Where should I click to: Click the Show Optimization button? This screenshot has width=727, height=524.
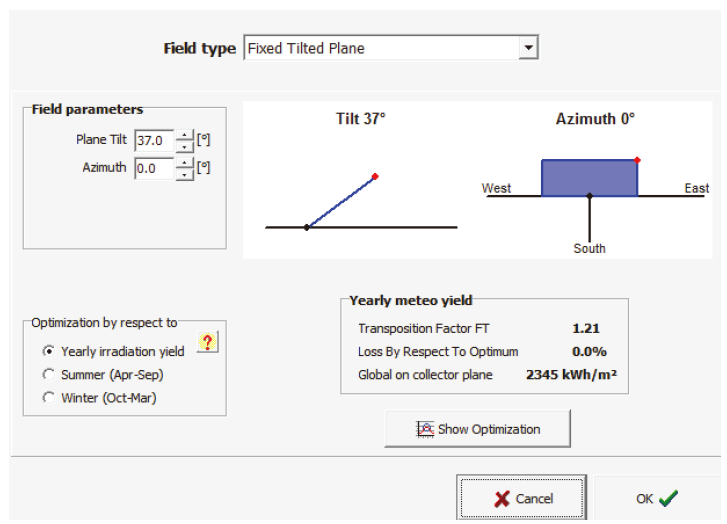click(477, 429)
